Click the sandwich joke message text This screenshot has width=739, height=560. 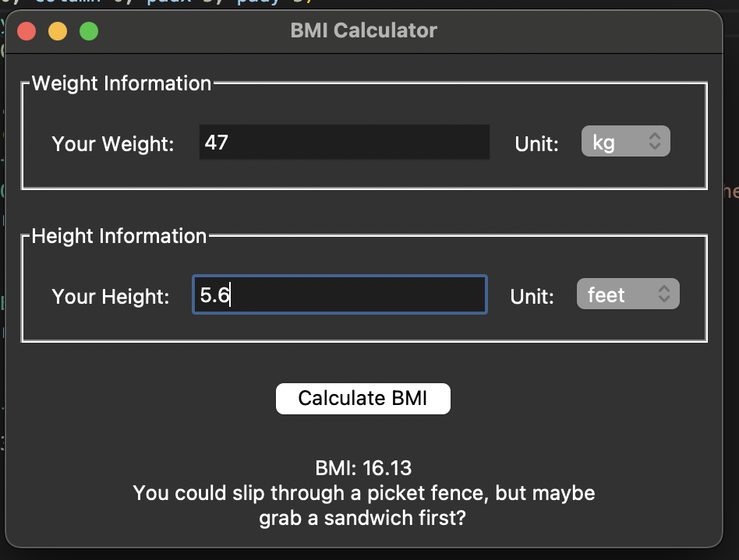click(x=363, y=505)
